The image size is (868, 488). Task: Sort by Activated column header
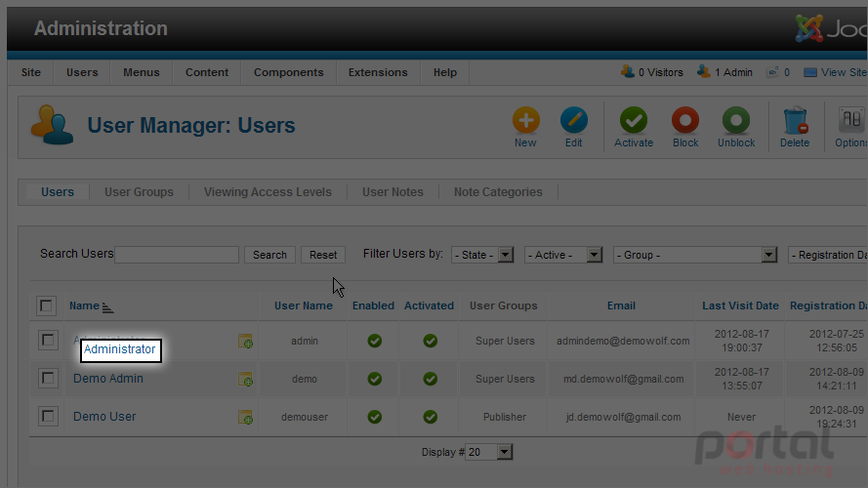pos(429,305)
